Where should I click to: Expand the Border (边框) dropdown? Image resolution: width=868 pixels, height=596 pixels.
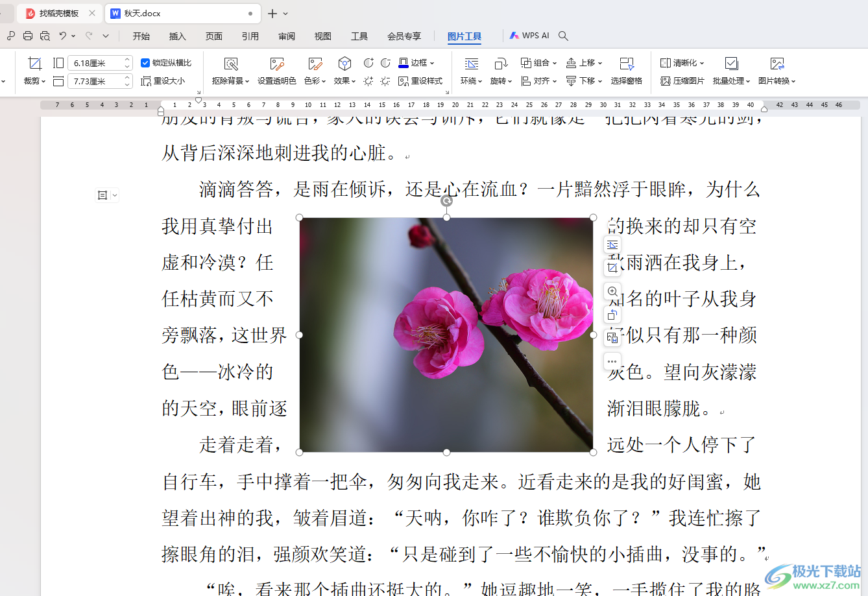tap(432, 64)
